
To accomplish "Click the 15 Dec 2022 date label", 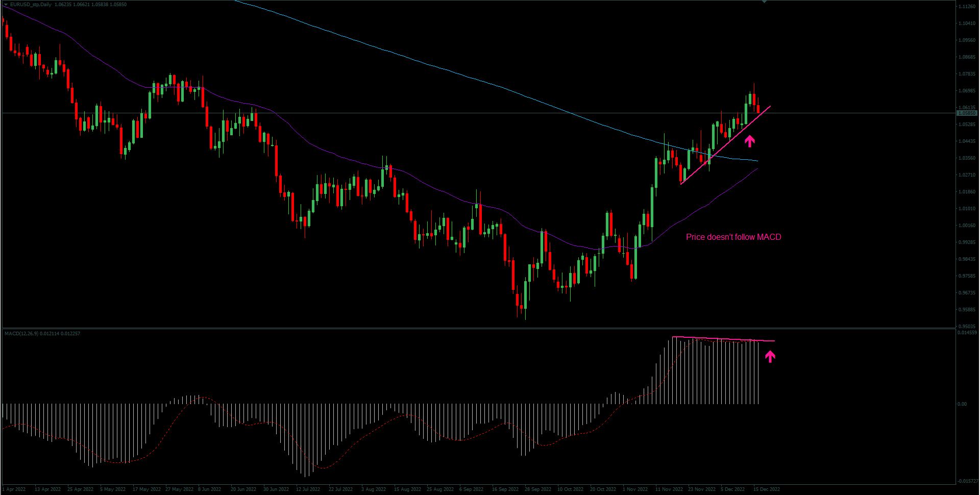I will click(767, 489).
